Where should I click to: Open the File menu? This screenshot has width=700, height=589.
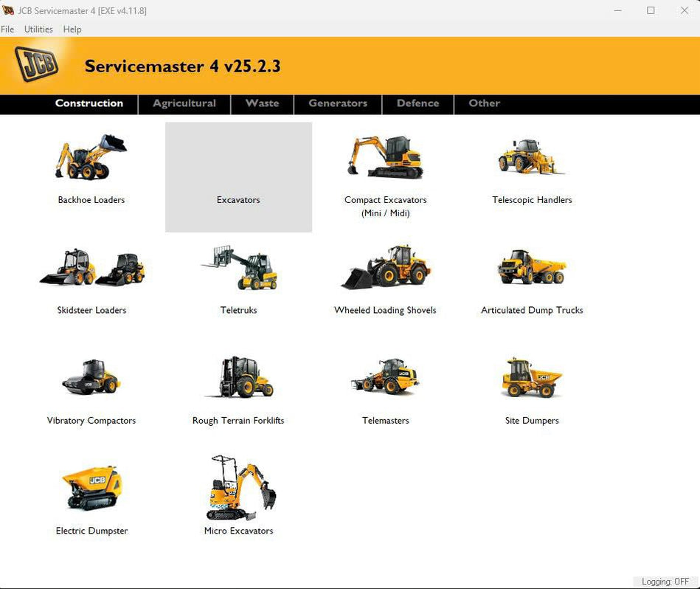(x=7, y=30)
